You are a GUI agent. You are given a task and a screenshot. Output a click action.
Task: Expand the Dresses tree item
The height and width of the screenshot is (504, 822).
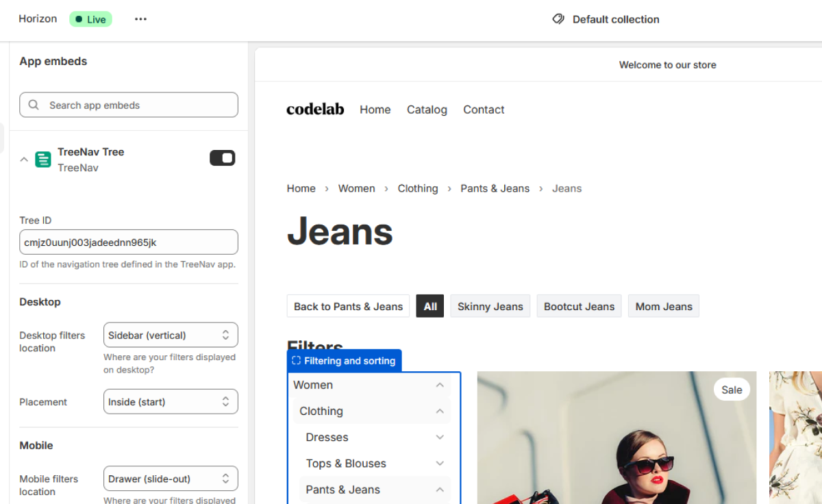point(439,437)
